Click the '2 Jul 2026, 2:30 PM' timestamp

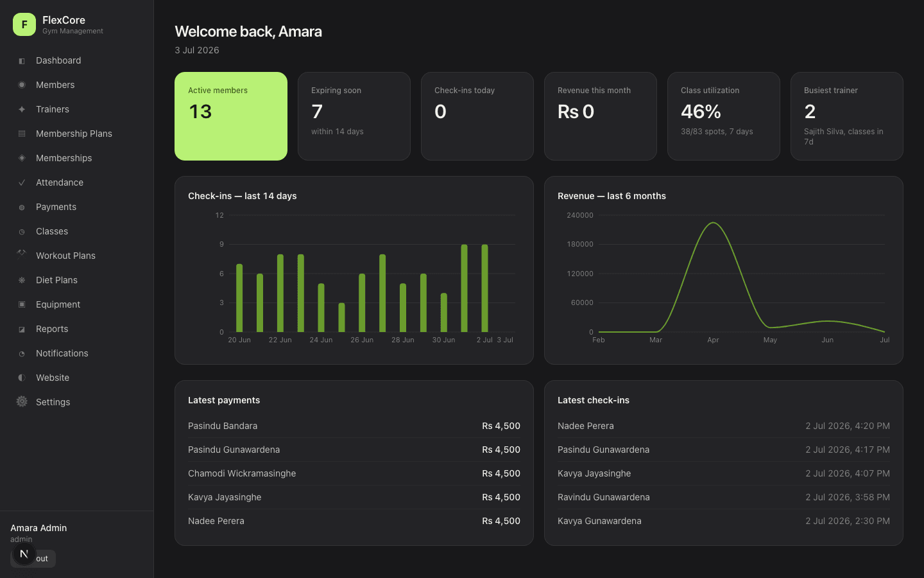848,521
